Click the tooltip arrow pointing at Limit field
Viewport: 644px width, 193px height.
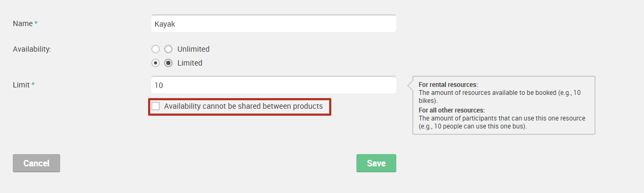tap(410, 85)
